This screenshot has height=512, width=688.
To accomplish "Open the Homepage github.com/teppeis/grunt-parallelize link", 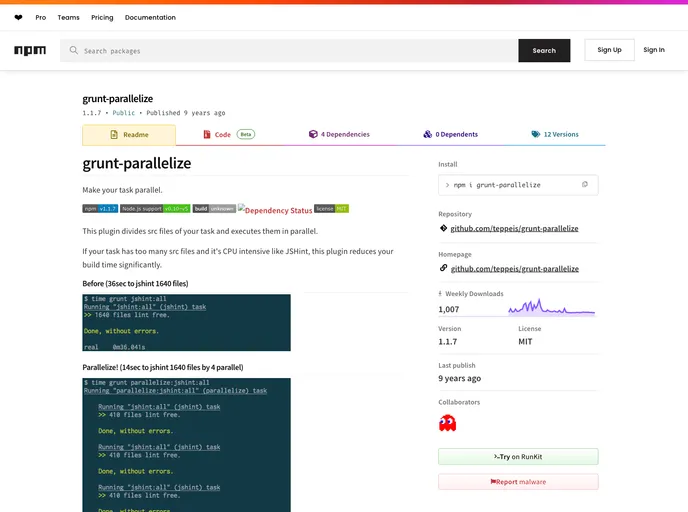I will [515, 269].
